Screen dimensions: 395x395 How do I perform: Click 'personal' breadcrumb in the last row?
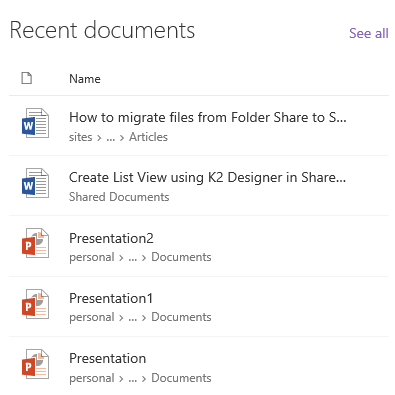92,378
